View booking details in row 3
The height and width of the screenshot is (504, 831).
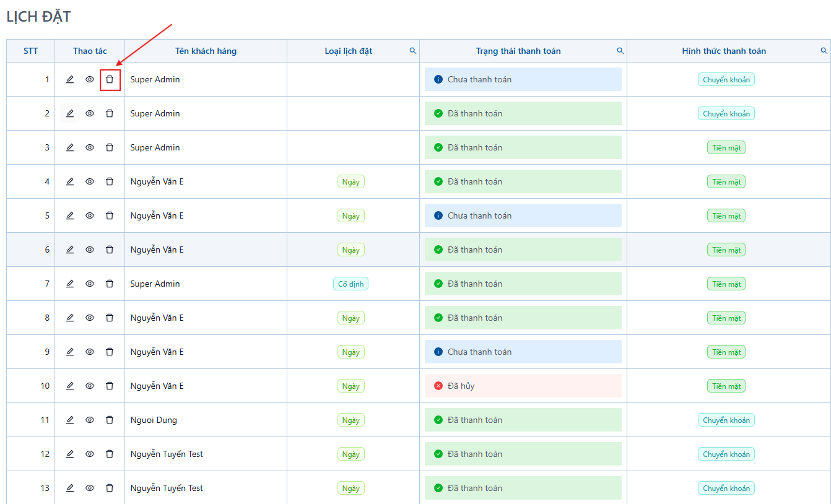[x=90, y=147]
